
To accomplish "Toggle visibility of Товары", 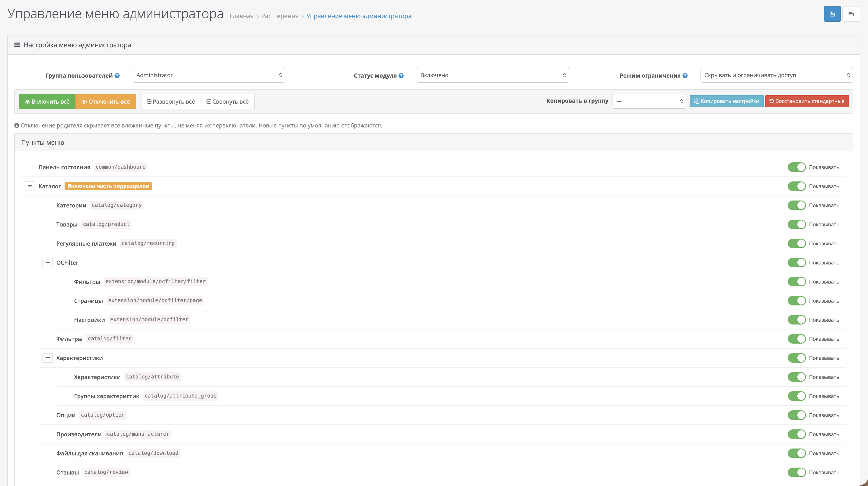I will coord(796,224).
